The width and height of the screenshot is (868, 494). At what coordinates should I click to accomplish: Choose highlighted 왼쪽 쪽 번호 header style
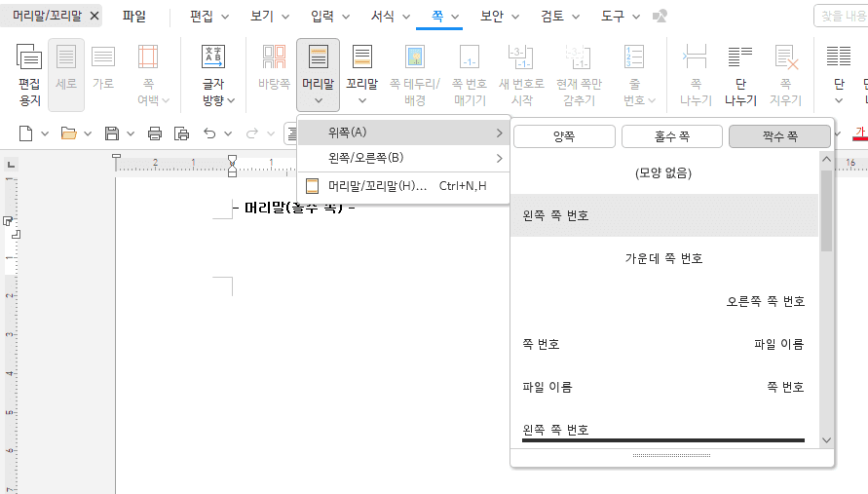(x=663, y=215)
